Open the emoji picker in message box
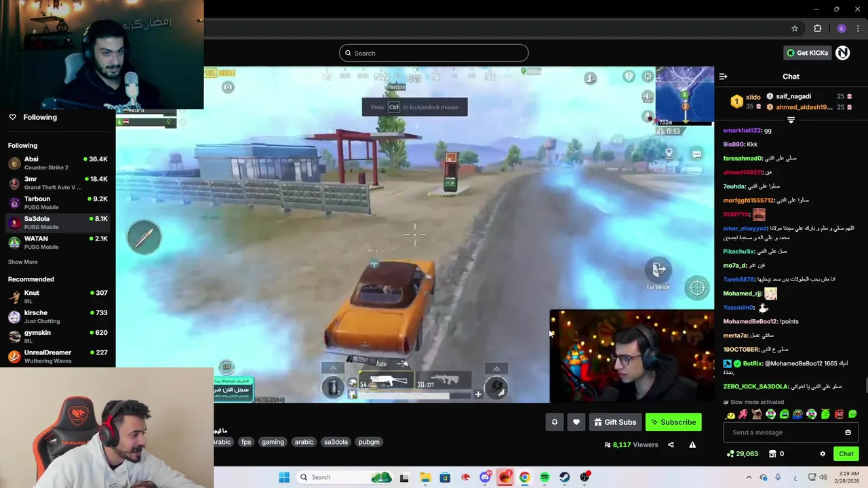This screenshot has width=868, height=488. (848, 432)
